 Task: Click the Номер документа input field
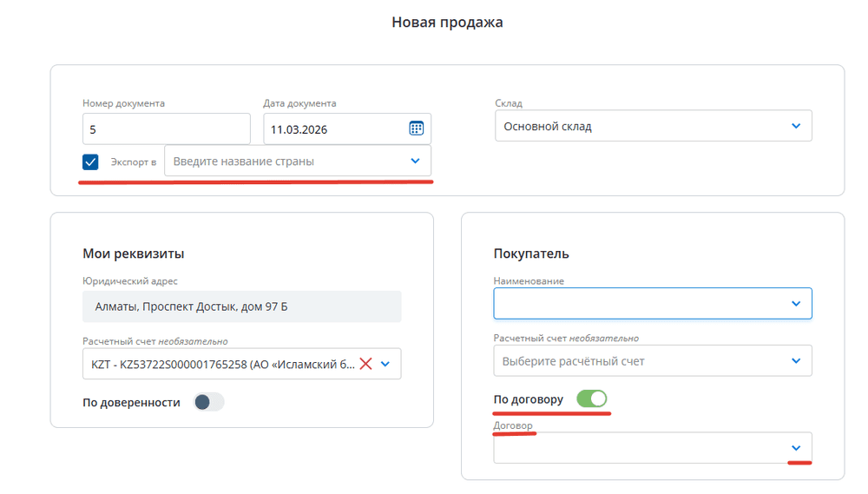[x=166, y=129]
